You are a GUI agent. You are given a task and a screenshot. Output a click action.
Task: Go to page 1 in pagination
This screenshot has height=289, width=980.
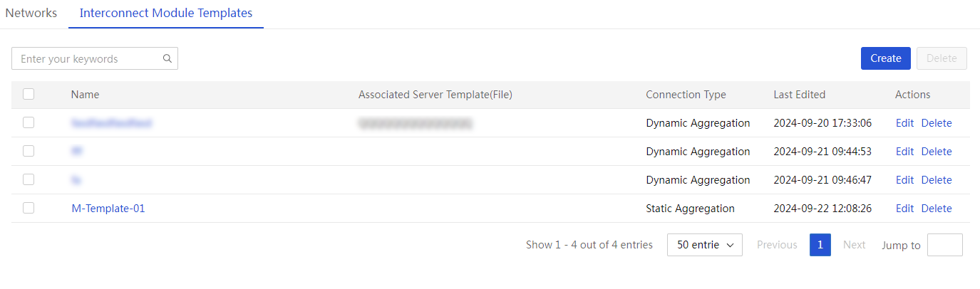[x=820, y=245]
